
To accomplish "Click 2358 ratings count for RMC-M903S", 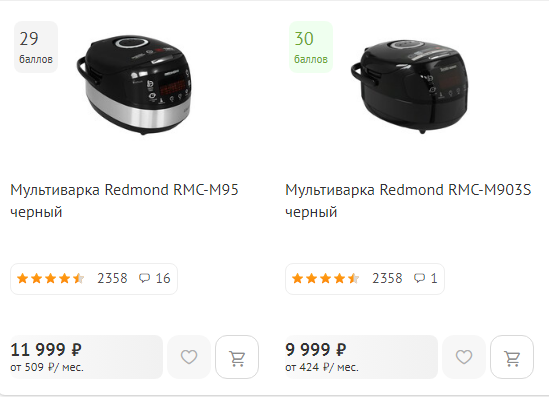I will (387, 279).
